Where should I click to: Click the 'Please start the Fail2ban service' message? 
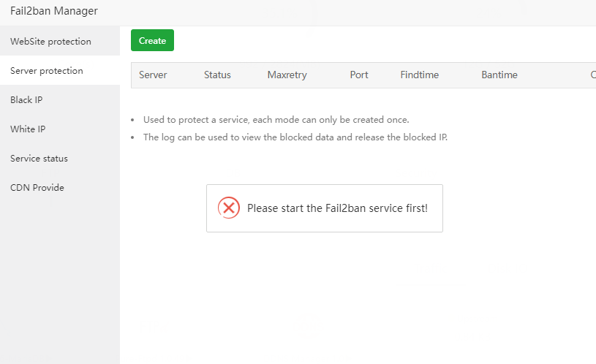coord(337,208)
